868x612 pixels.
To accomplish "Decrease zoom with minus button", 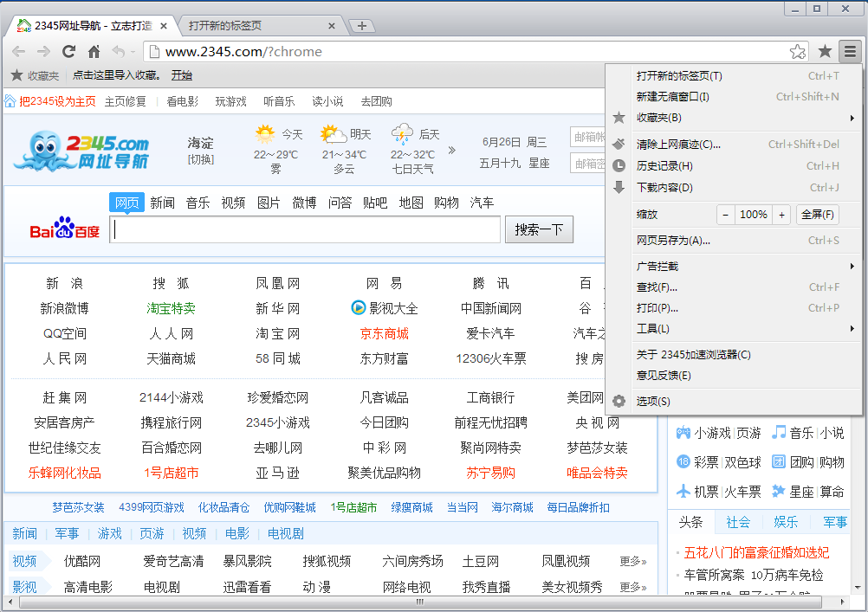I will (x=725, y=215).
